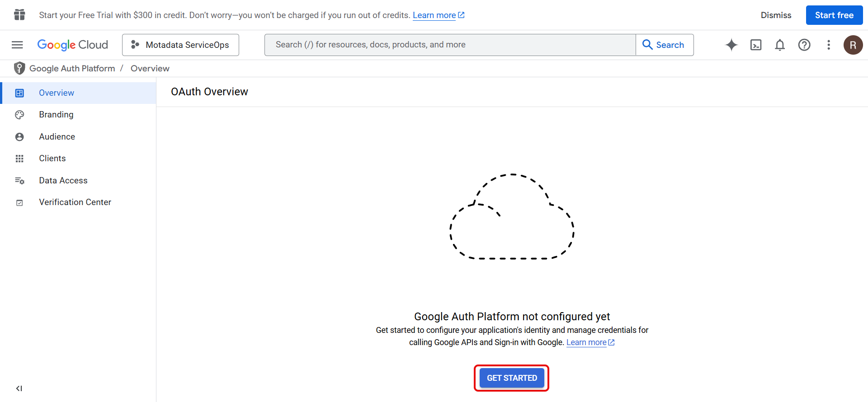Screen dimensions: 868x402
Task: Open the three-dot settings menu
Action: [x=829, y=45]
